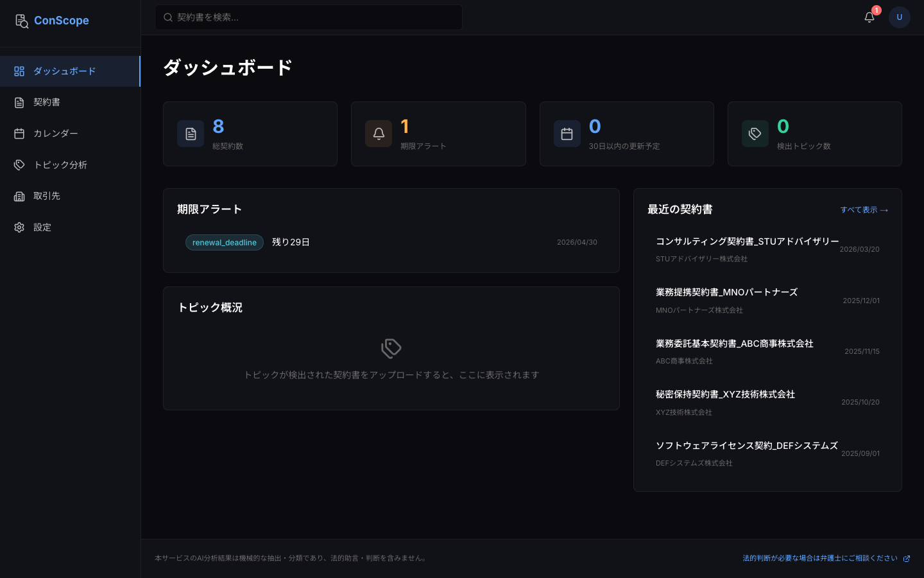This screenshot has height=578, width=924.
Task: Click the tag icon in トピック概況
Action: point(391,348)
